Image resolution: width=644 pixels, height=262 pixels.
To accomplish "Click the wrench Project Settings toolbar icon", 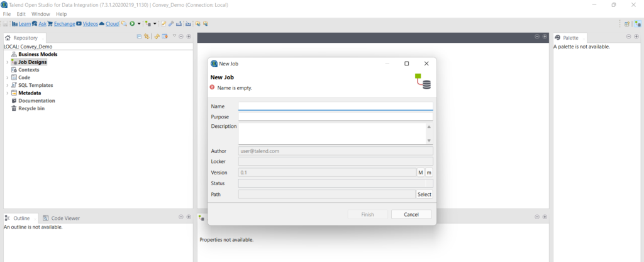I will [171, 23].
